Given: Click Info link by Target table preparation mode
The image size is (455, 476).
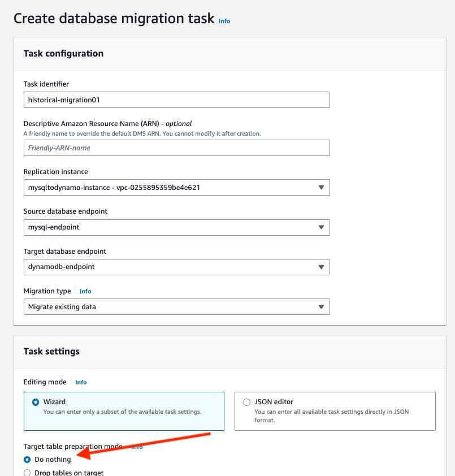Looking at the screenshot, I should click(x=137, y=447).
